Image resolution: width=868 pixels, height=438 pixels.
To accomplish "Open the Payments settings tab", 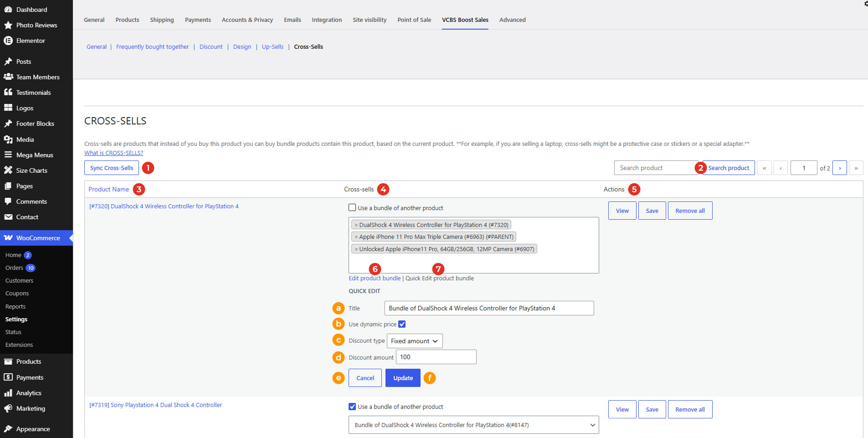I will tap(198, 20).
